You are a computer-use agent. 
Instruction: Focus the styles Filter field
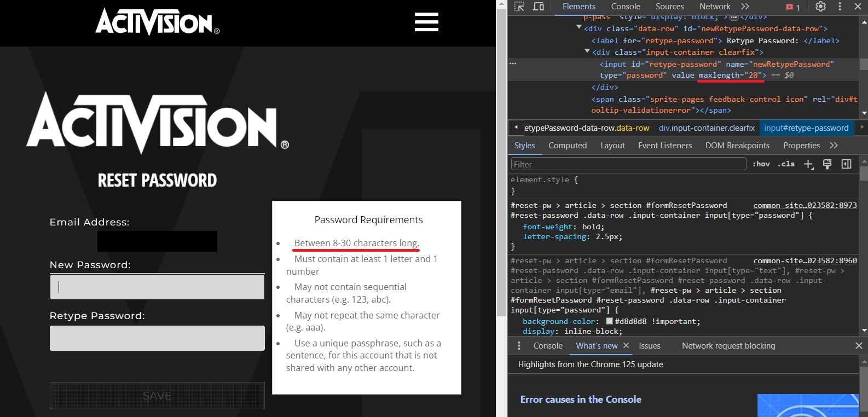(x=628, y=164)
